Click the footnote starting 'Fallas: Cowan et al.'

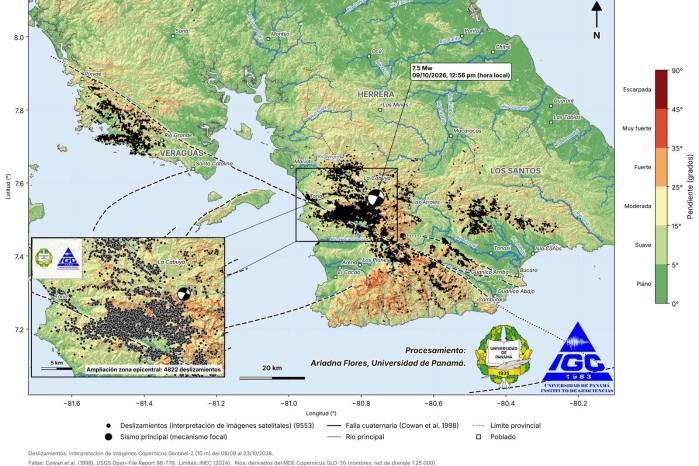tap(232, 463)
